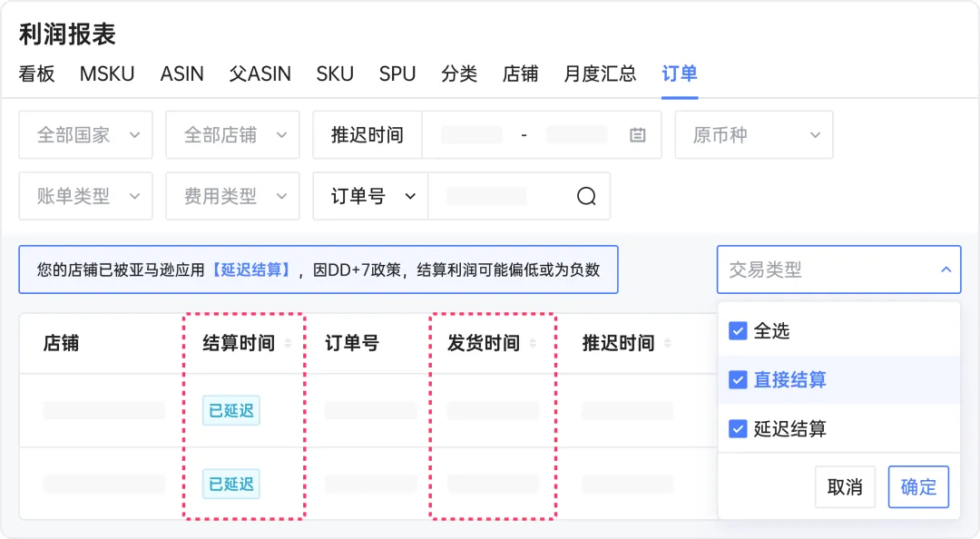The height and width of the screenshot is (539, 980).
Task: Sort by 结算时间 column arrows
Action: click(289, 343)
